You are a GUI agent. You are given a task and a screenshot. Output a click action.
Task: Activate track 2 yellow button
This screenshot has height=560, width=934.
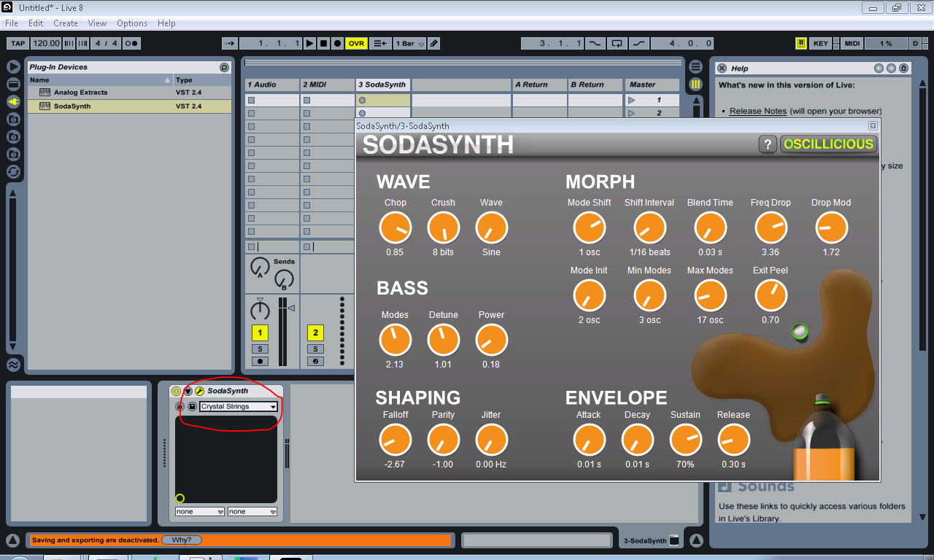click(x=315, y=333)
